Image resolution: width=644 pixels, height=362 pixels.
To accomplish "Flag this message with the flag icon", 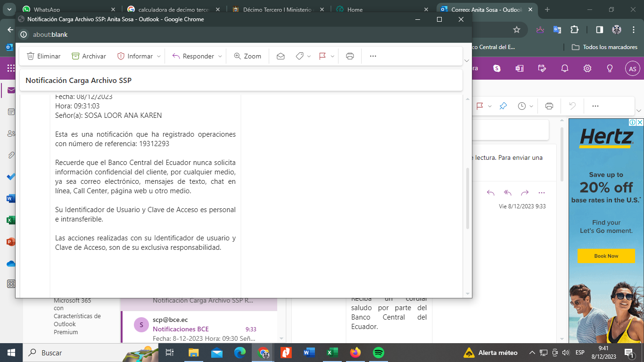I will coord(322,56).
